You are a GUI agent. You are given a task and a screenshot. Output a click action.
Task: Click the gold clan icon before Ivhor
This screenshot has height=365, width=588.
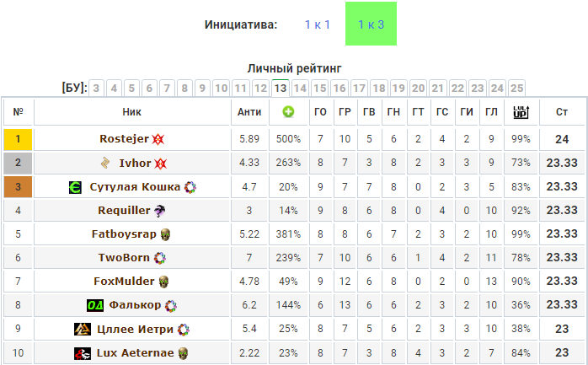(x=105, y=163)
